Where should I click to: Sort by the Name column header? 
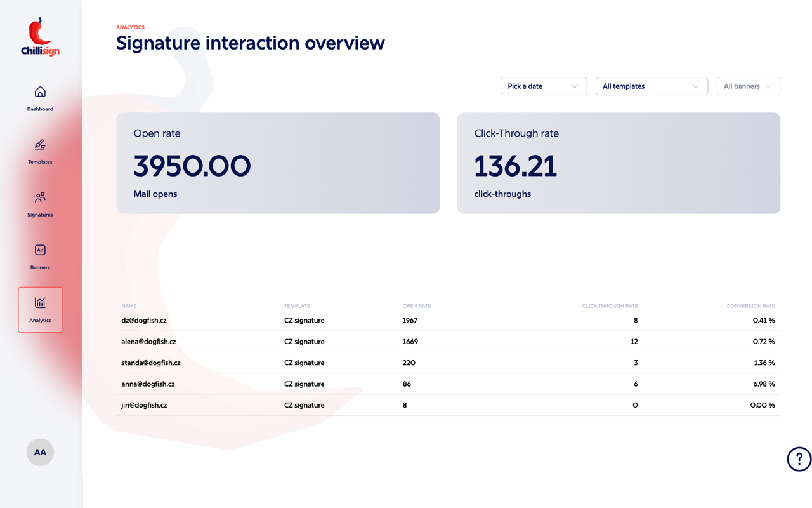(x=129, y=306)
